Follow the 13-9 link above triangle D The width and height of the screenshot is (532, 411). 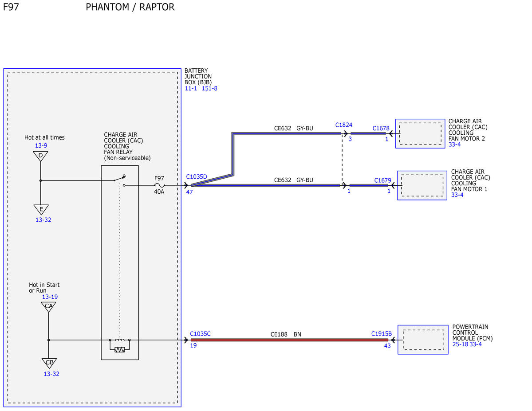[x=41, y=145]
